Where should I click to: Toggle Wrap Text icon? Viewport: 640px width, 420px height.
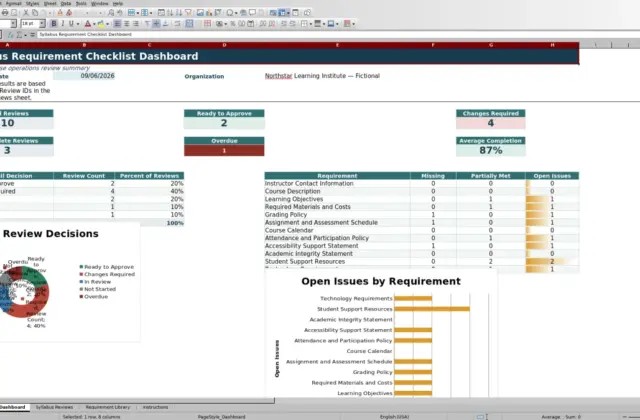177,24
